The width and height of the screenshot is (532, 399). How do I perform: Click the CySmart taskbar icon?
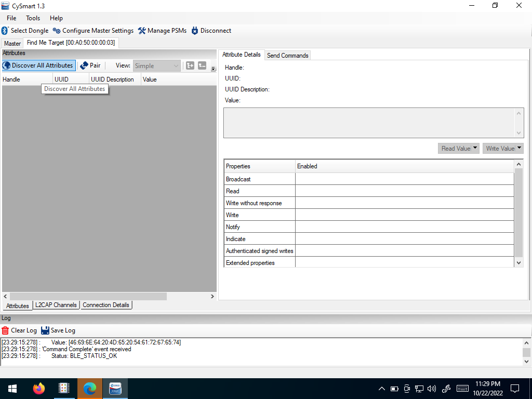[x=115, y=389]
